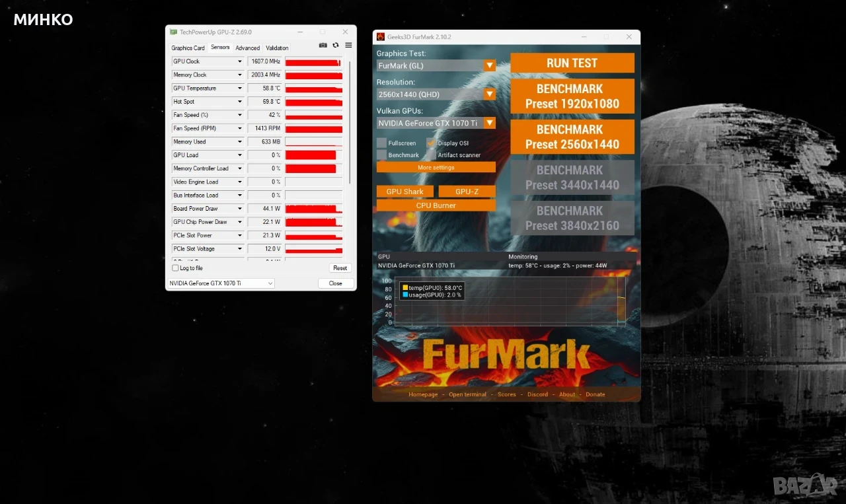
Task: Click the FurMark title bar app icon
Action: [x=381, y=37]
